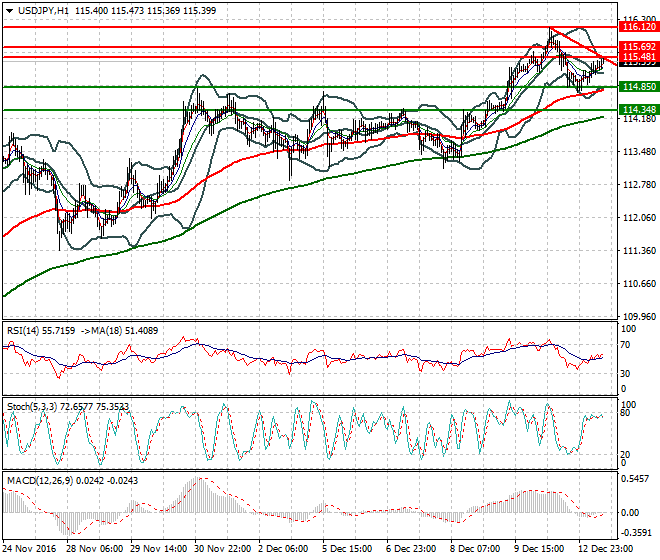This screenshot has width=660, height=560.
Task: Click the 28 Nov 06:00 time label
Action: coord(95,549)
